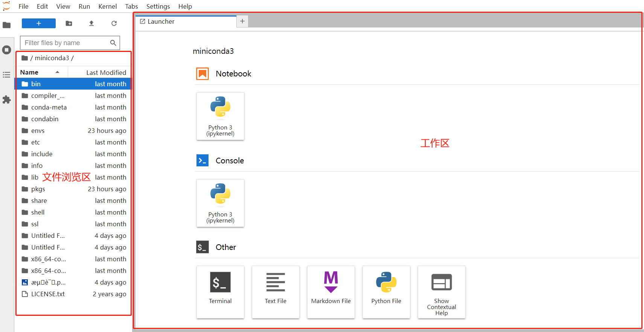Open the Table of Contents sidebar icon
Screen dimensions: 644x332
point(7,75)
